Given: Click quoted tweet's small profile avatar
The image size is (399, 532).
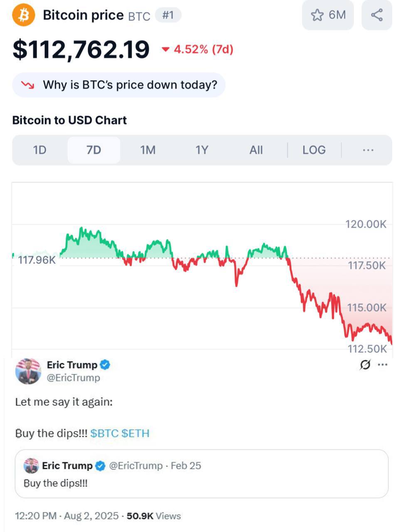Looking at the screenshot, I should pyautogui.click(x=31, y=466).
